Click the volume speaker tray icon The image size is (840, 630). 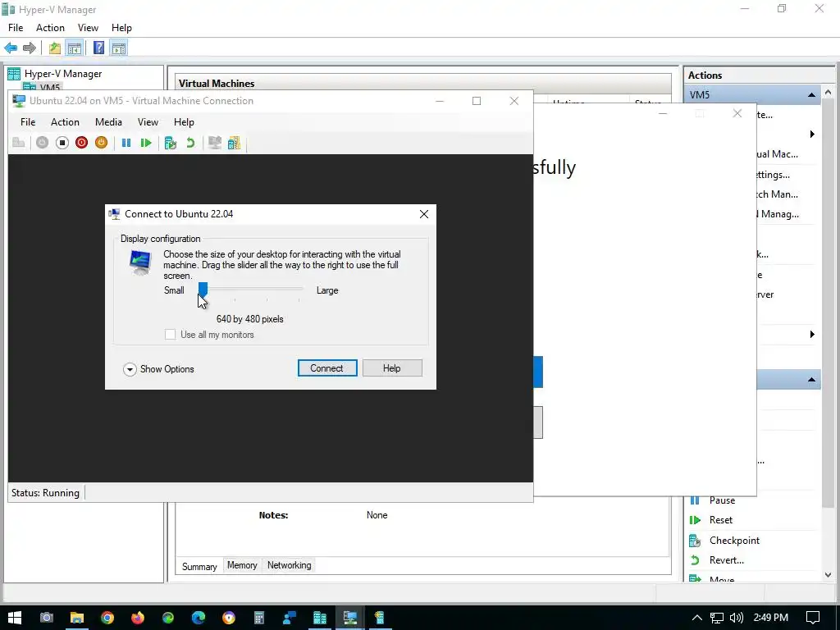[737, 618]
